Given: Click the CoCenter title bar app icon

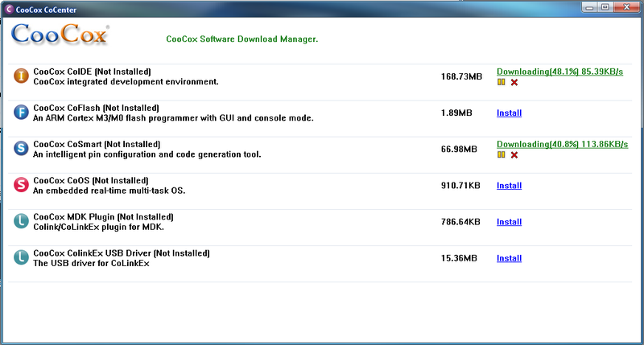Looking at the screenshot, I should (9, 9).
